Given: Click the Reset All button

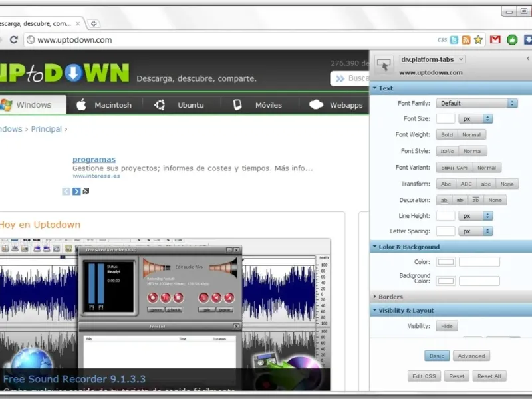Looking at the screenshot, I should [x=489, y=376].
